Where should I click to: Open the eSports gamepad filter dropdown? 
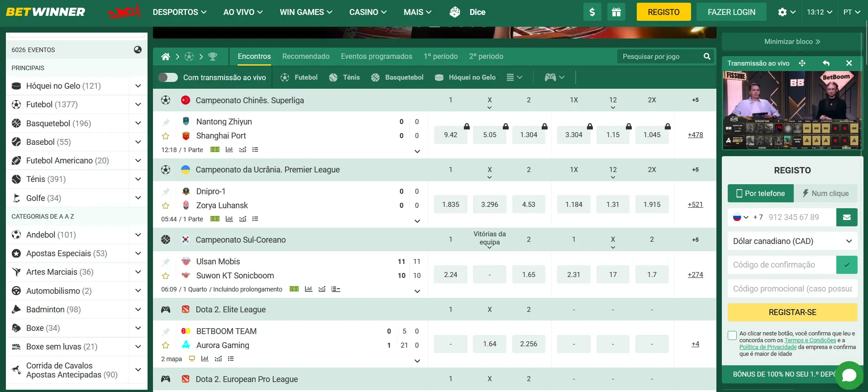tap(554, 77)
